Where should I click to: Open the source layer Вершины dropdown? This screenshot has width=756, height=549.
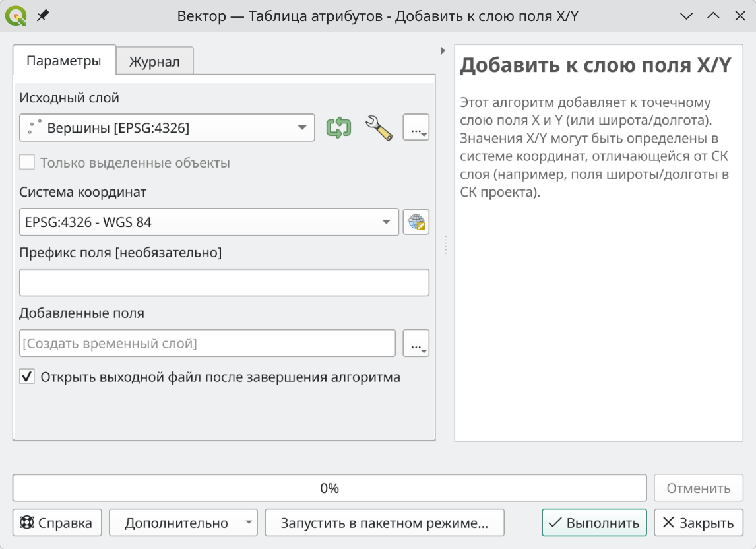coord(167,128)
